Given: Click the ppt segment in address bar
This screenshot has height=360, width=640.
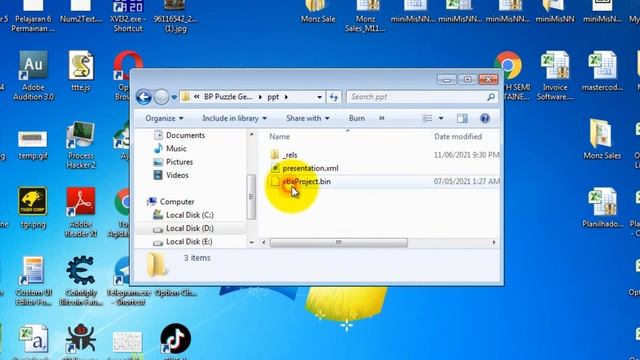Looking at the screenshot, I should 273,97.
